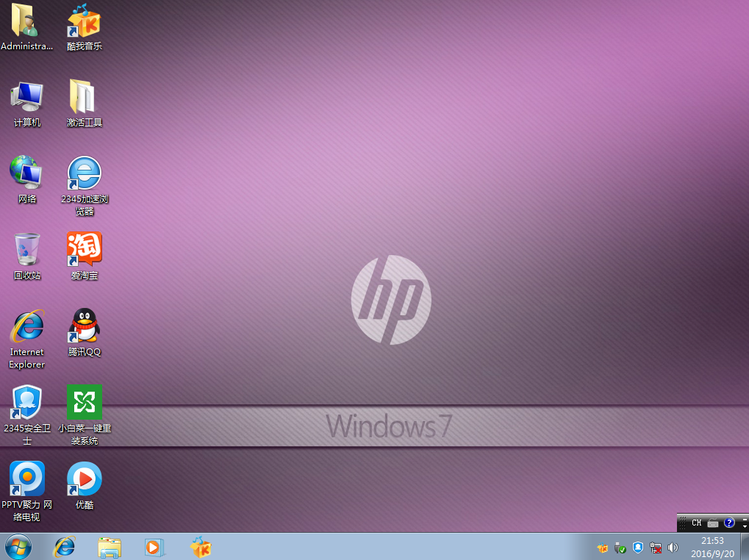Viewport: 749px width, 560px height.
Task: Click the Show desktop button
Action: pyautogui.click(x=745, y=547)
